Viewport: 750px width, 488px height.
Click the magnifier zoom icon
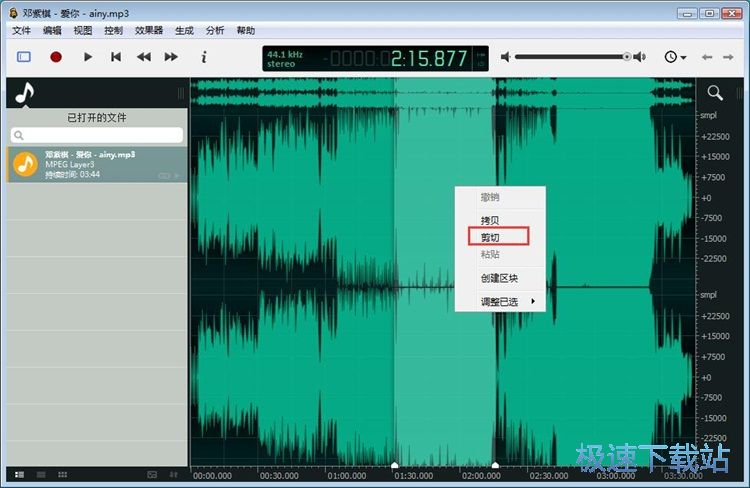coord(715,93)
